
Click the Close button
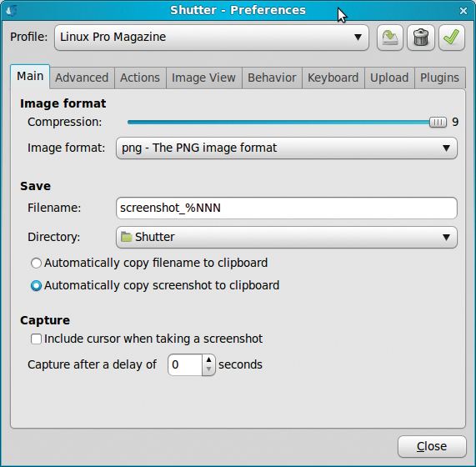click(x=432, y=447)
